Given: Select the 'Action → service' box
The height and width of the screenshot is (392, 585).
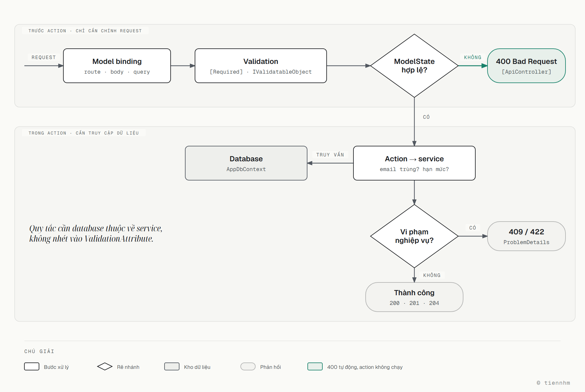Looking at the screenshot, I should (x=414, y=163).
